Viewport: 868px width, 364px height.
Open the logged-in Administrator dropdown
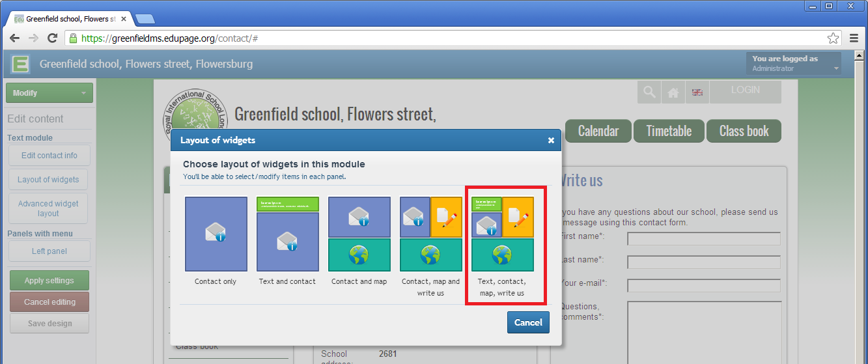coord(793,64)
